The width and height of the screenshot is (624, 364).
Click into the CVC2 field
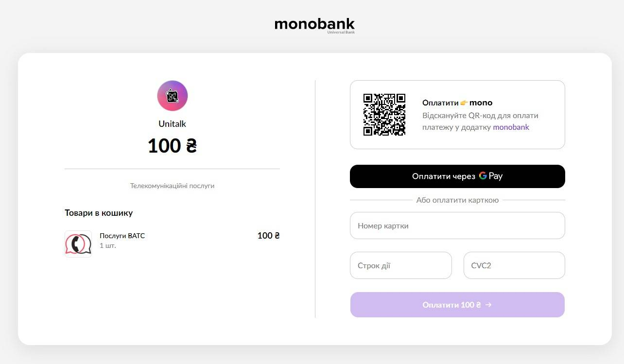point(514,265)
